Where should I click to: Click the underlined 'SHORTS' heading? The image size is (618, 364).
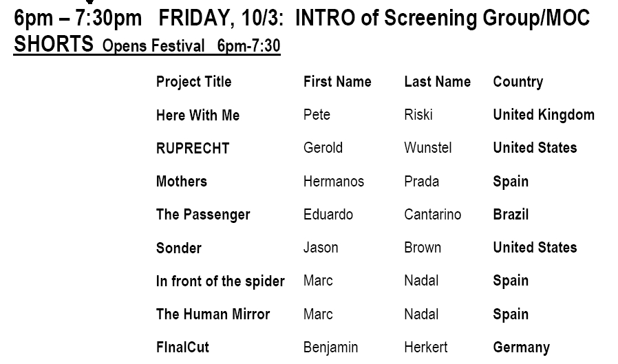coord(54,44)
